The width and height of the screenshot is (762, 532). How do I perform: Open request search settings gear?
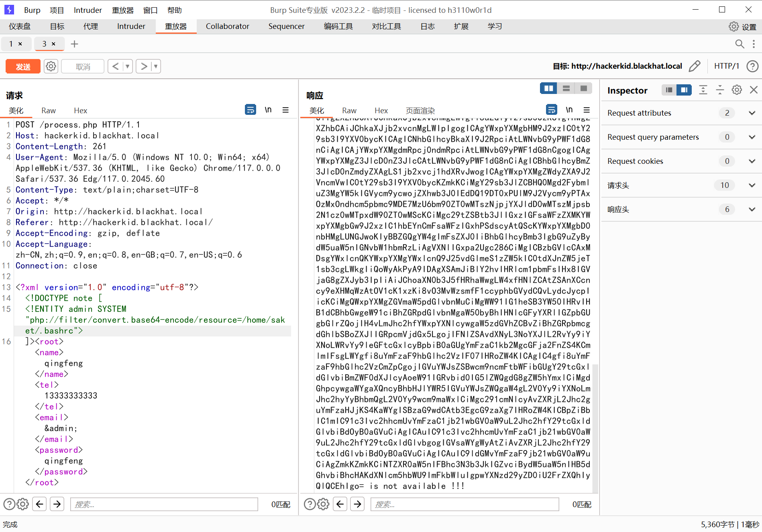click(x=23, y=504)
